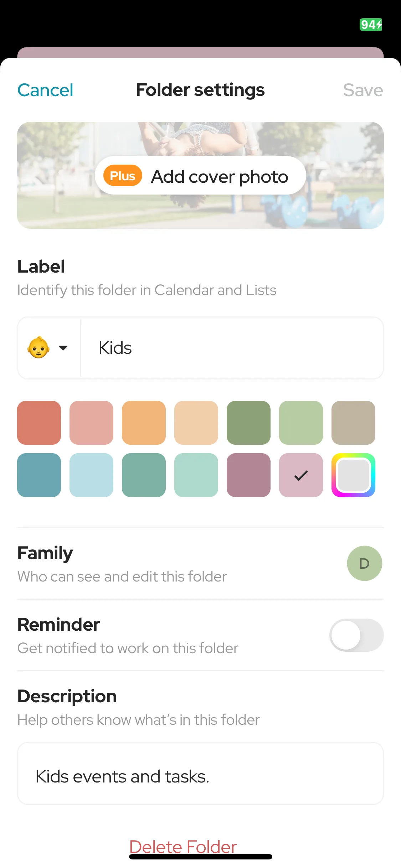Toggle the Reminder switch on
The height and width of the screenshot is (868, 401).
tap(356, 635)
